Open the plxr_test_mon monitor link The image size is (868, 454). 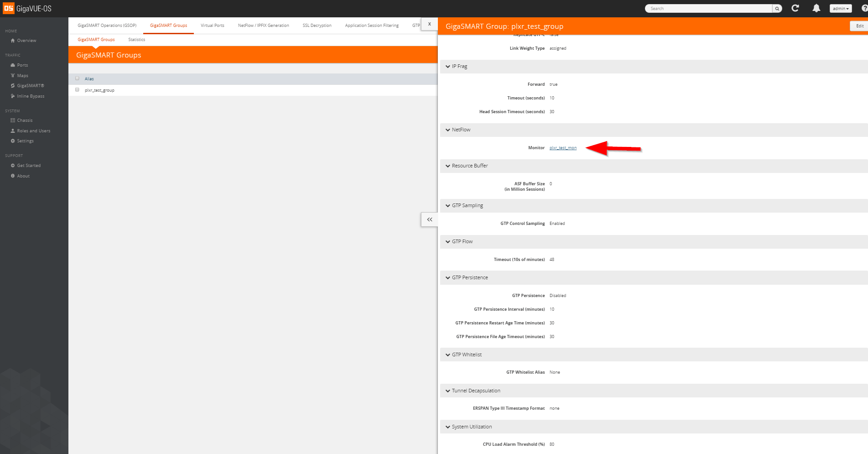pyautogui.click(x=563, y=148)
